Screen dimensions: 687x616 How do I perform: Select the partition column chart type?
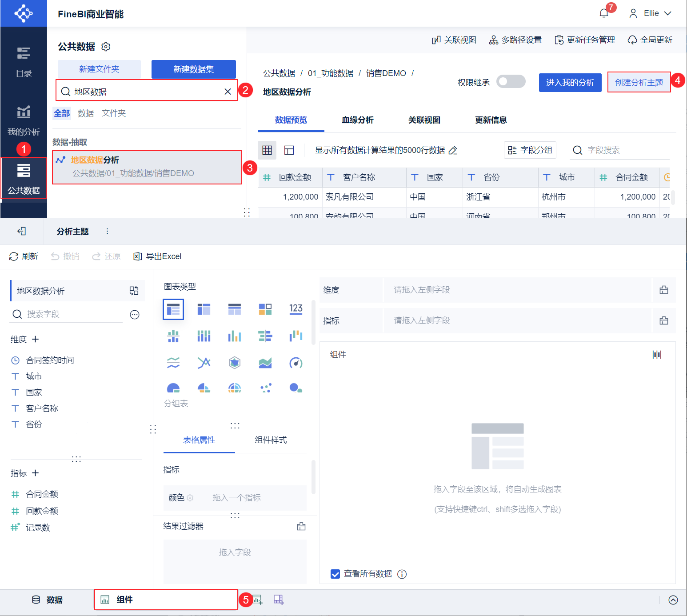(x=173, y=336)
